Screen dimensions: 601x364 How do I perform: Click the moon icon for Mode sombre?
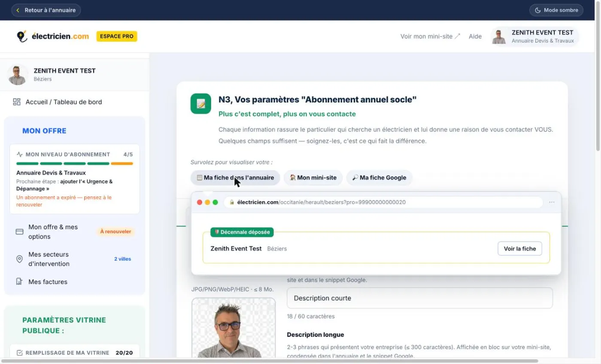(537, 10)
